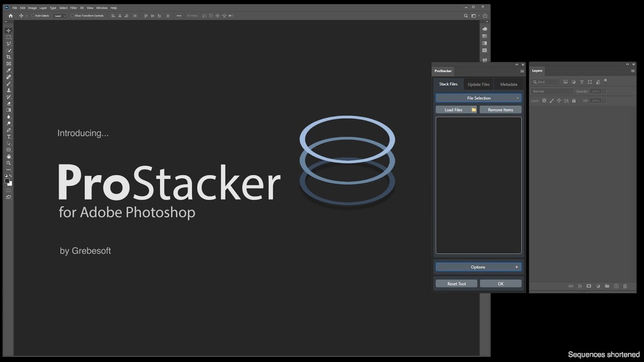Expand the File Selection dropdown
The image size is (644, 362).
(478, 98)
